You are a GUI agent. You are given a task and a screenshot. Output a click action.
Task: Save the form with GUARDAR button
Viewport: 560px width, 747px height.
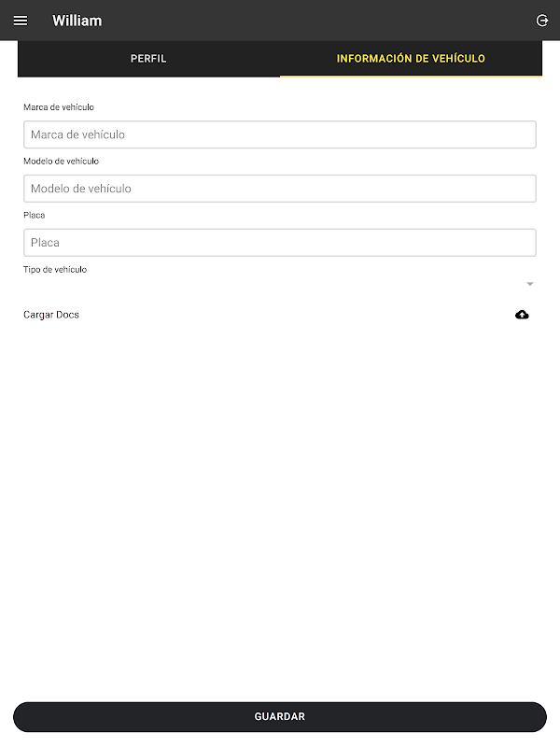click(280, 716)
